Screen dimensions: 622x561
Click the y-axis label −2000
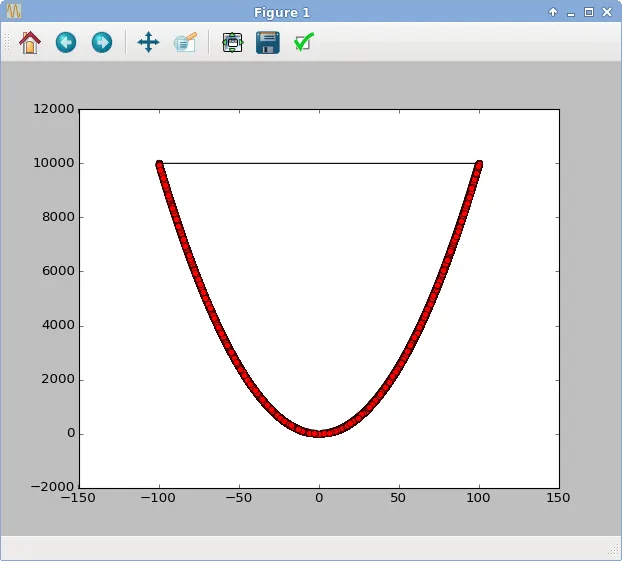52,487
